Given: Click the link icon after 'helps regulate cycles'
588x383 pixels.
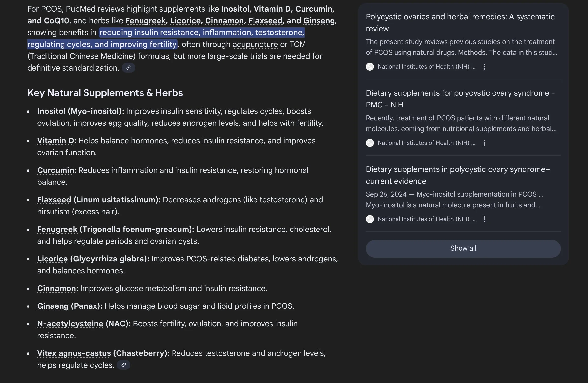Looking at the screenshot, I should click(123, 365).
